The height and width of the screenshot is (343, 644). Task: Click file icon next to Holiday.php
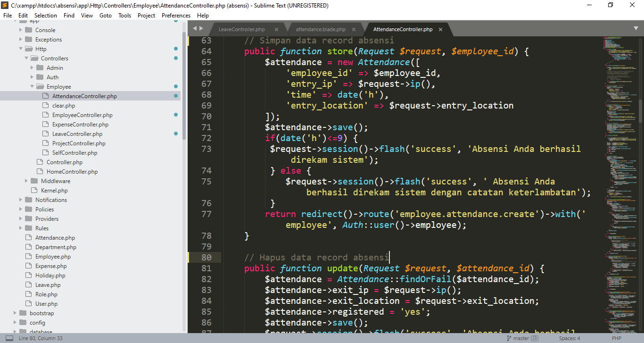coord(29,275)
